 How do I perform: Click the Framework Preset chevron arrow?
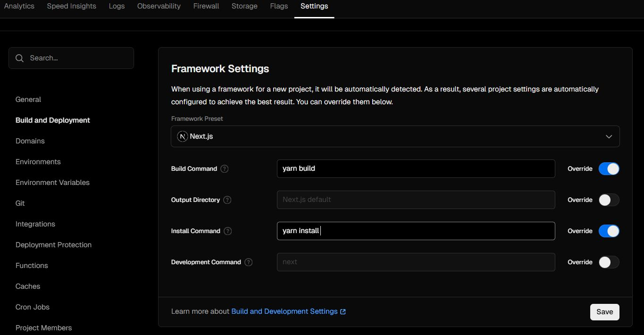(609, 137)
